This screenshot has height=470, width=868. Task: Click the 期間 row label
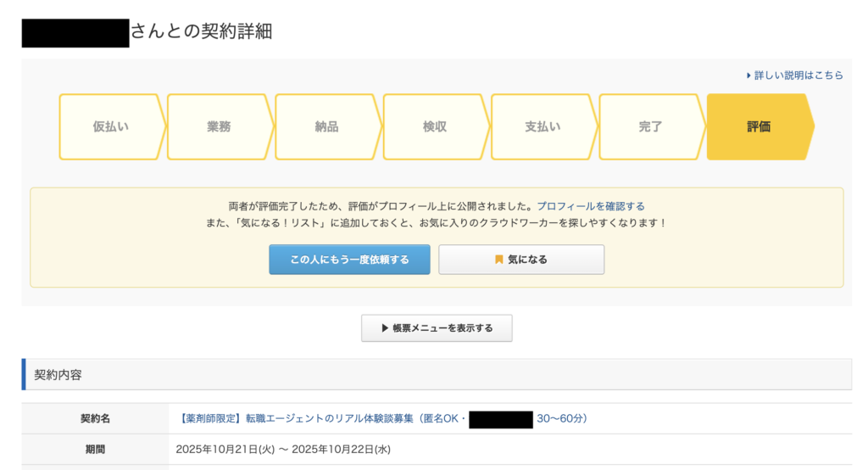(95, 450)
